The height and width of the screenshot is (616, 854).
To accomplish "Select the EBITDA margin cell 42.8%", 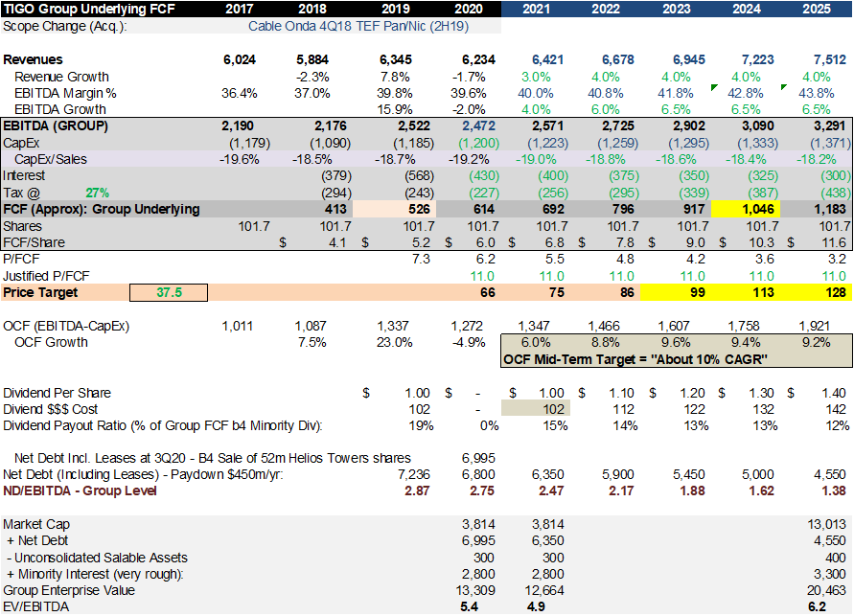I will tap(745, 93).
